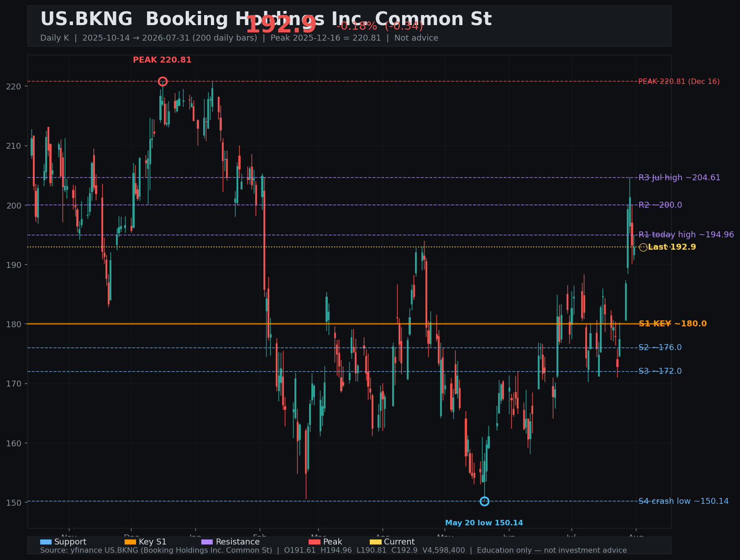Select the blue crash low circle marker

point(484,501)
